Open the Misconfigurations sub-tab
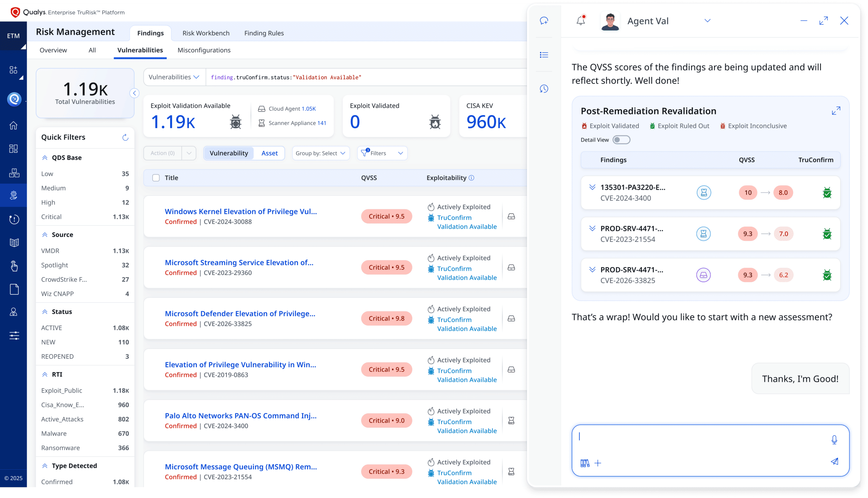868x498 pixels. coord(204,50)
